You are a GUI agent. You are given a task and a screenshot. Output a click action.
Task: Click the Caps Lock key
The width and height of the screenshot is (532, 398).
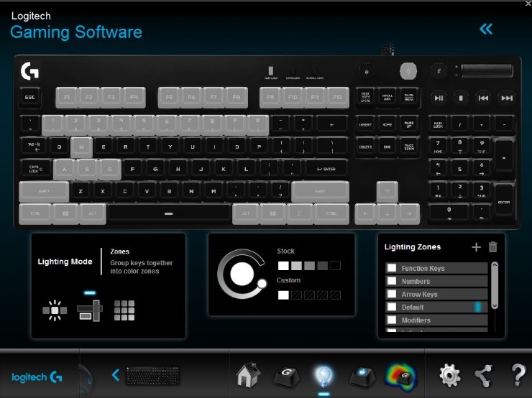point(36,169)
